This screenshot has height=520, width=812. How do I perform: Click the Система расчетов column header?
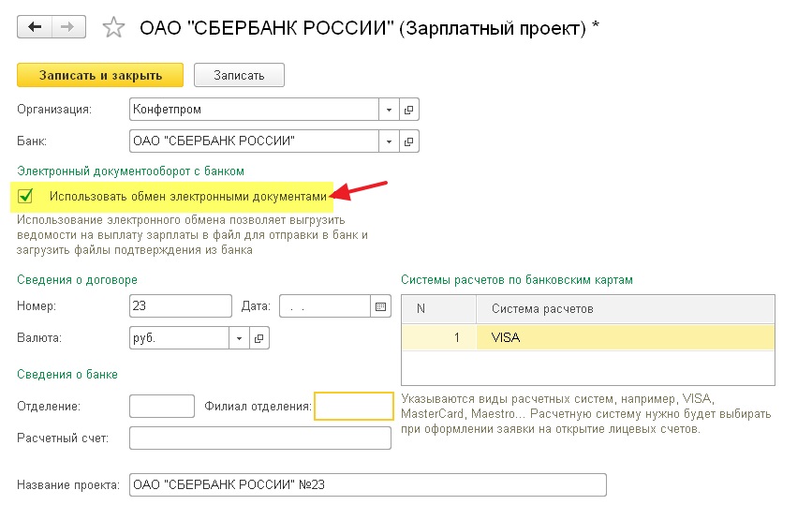(625, 309)
